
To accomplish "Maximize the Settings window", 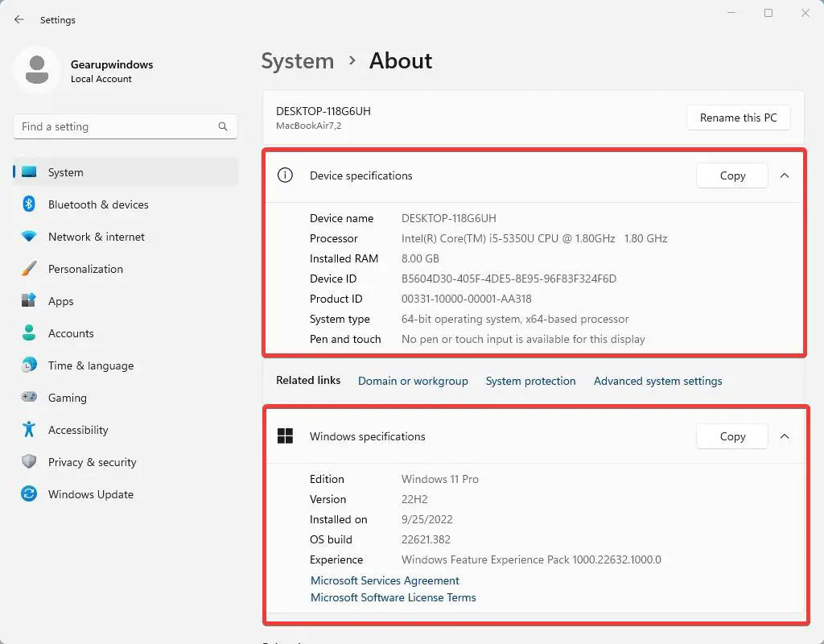I will [768, 13].
